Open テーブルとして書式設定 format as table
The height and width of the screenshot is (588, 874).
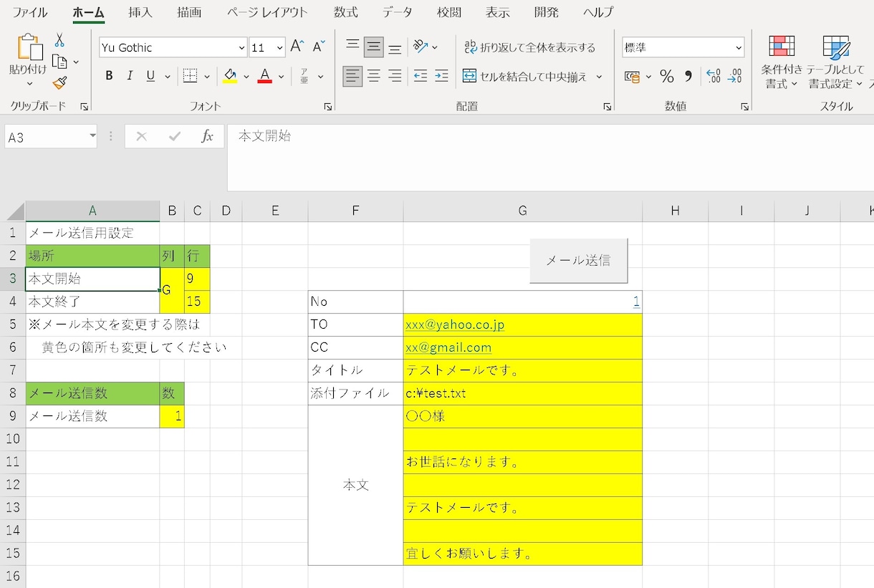pyautogui.click(x=835, y=62)
